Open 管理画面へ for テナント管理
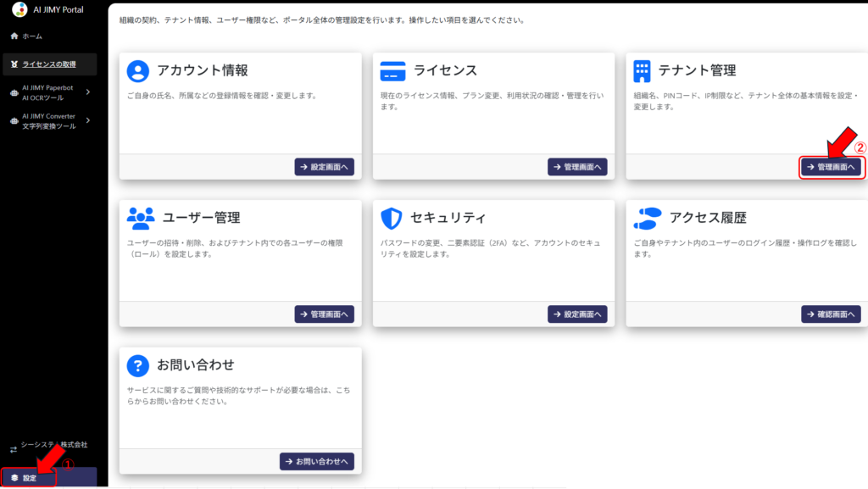868x489 pixels. (x=831, y=167)
